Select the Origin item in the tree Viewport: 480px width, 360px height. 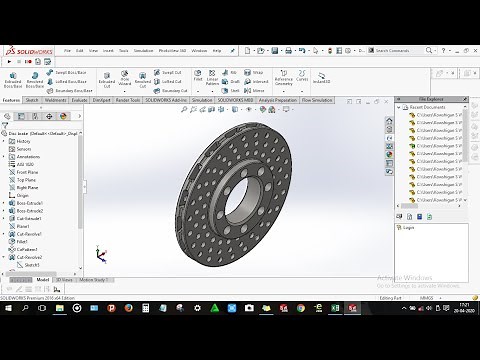click(19, 195)
